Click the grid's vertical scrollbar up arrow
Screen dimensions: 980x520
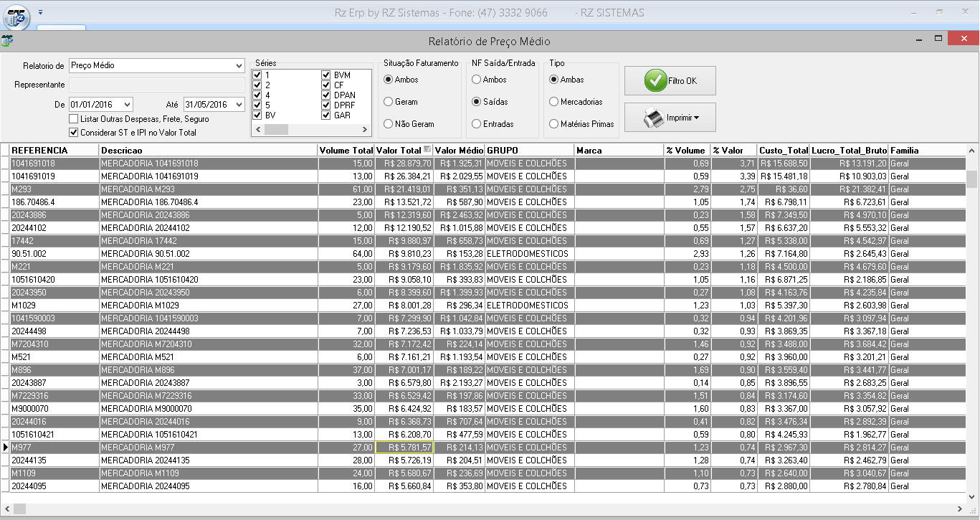pos(971,151)
